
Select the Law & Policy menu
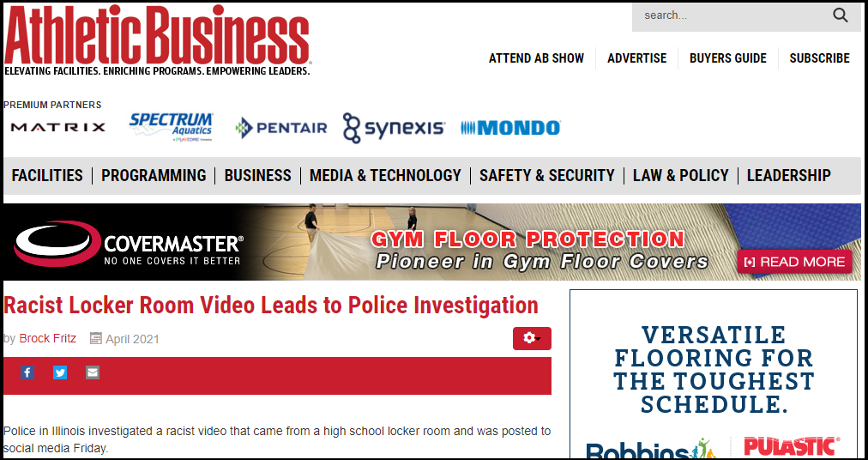[681, 175]
